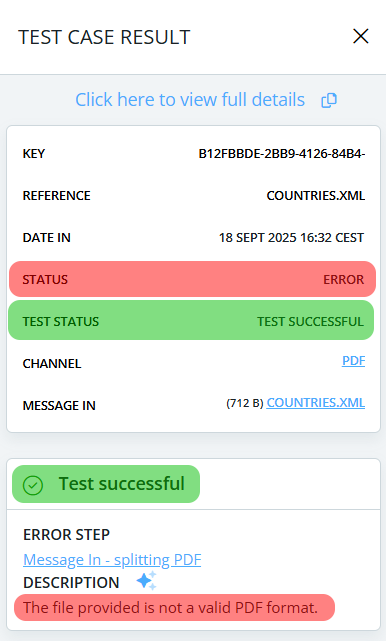
Task: Click the green TEST STATUS row
Action: tap(191, 320)
